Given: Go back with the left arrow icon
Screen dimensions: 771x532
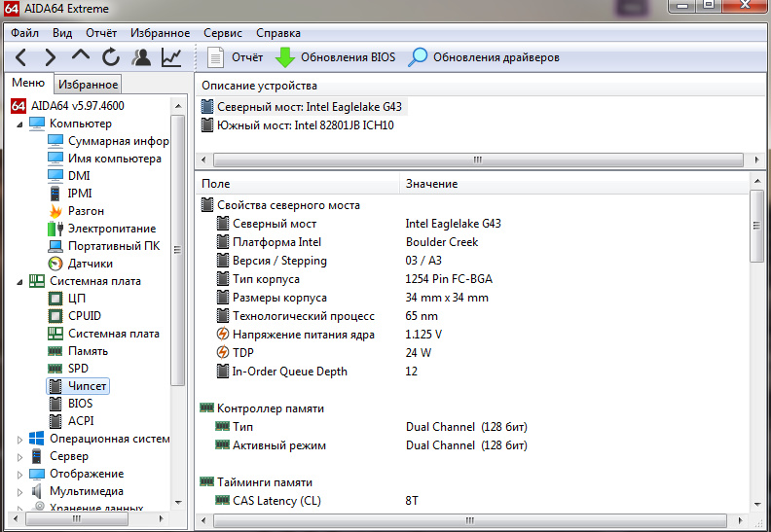Looking at the screenshot, I should (x=20, y=57).
